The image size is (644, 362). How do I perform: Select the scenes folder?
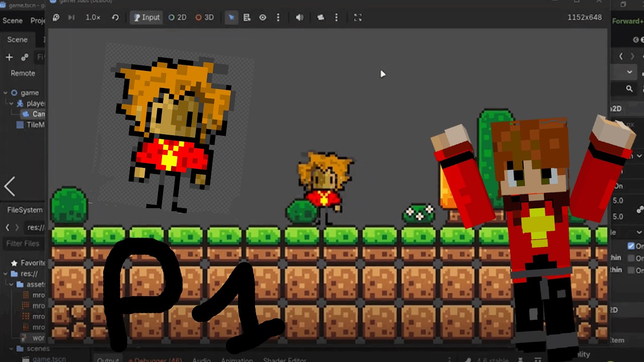pos(38,348)
